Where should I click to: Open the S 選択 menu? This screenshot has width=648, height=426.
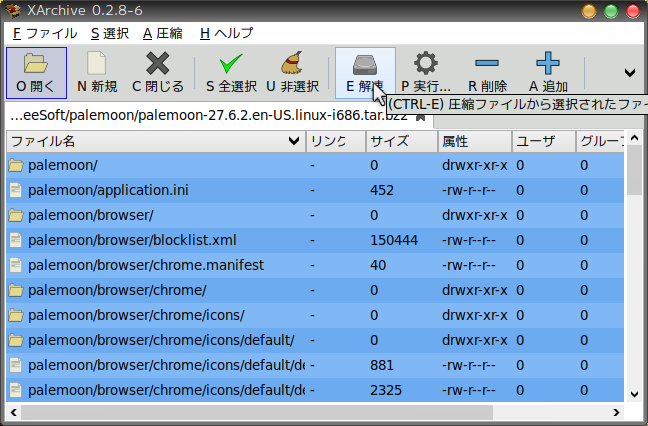110,33
